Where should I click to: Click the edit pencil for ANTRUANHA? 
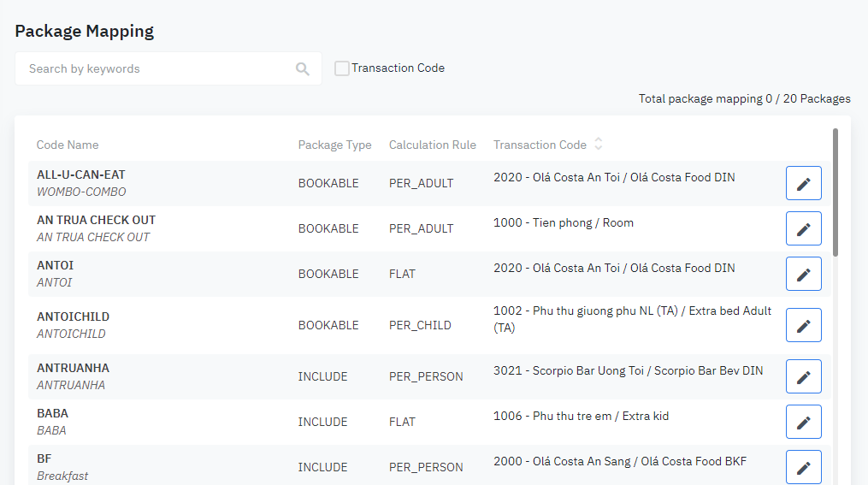(803, 376)
